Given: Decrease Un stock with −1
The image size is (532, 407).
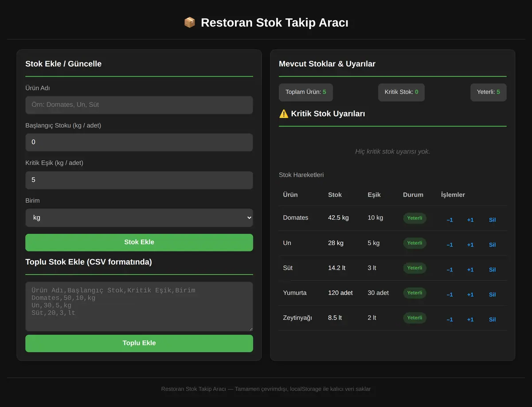Looking at the screenshot, I should [450, 244].
